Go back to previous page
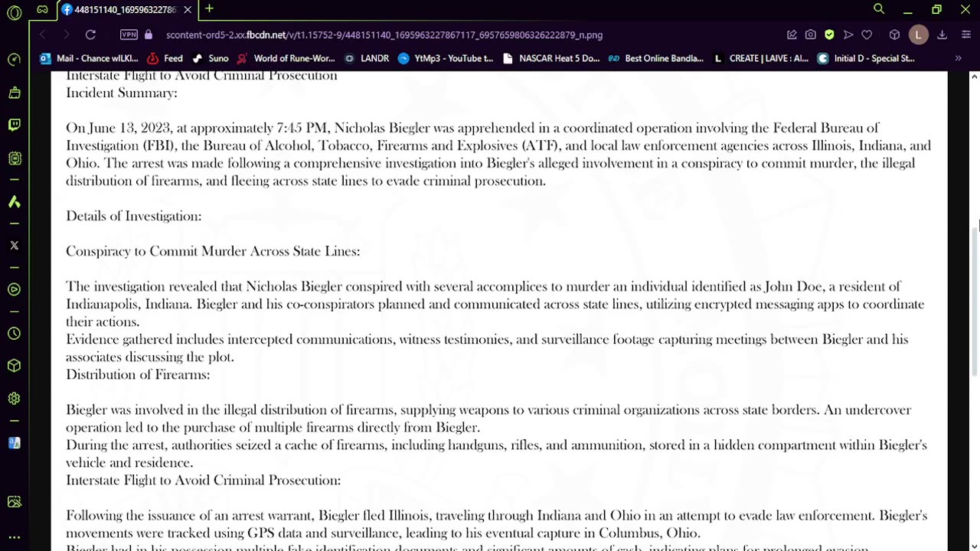Screen dimensions: 980x551 point(43,34)
